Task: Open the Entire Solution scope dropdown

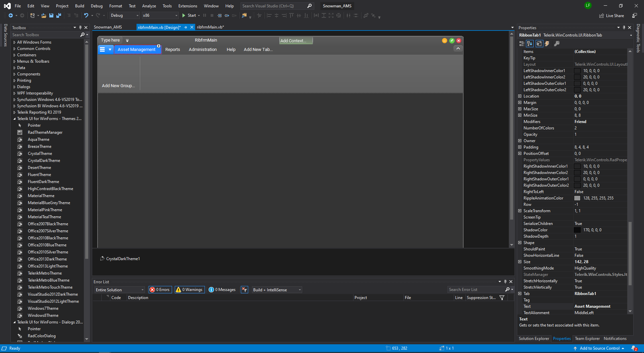Action: tap(119, 290)
